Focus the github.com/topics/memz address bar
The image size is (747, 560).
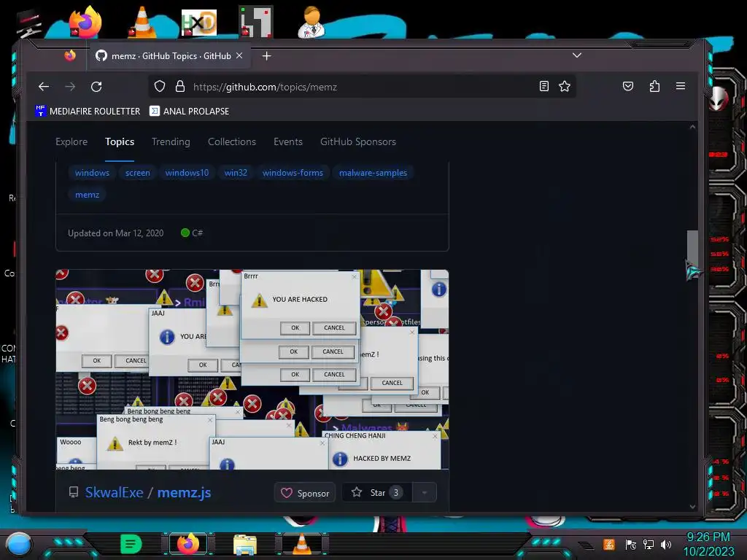[x=362, y=87]
